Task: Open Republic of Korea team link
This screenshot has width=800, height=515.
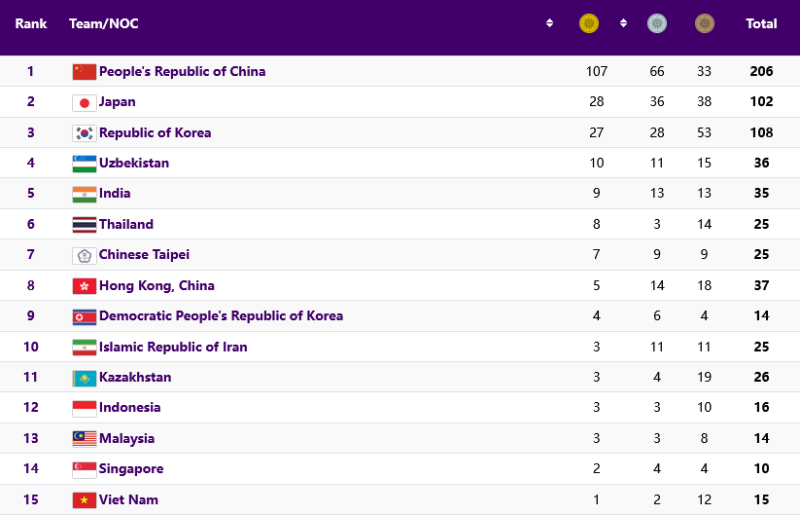Action: point(155,133)
